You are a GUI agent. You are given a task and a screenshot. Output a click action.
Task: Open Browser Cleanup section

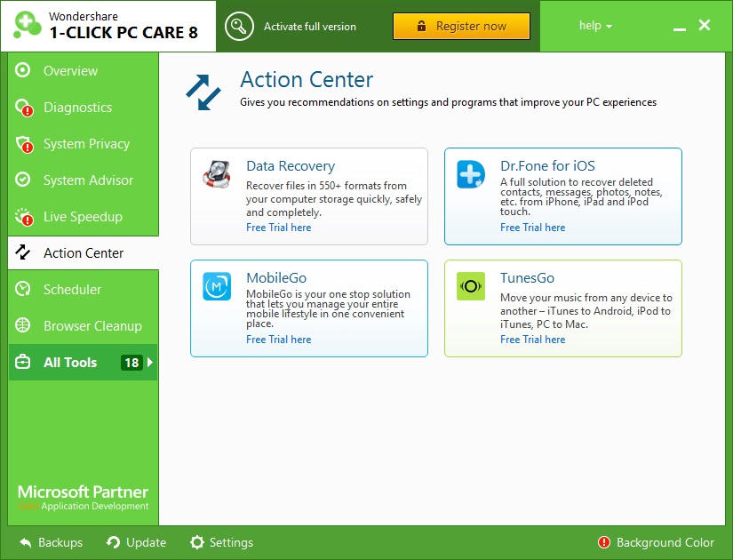[92, 326]
